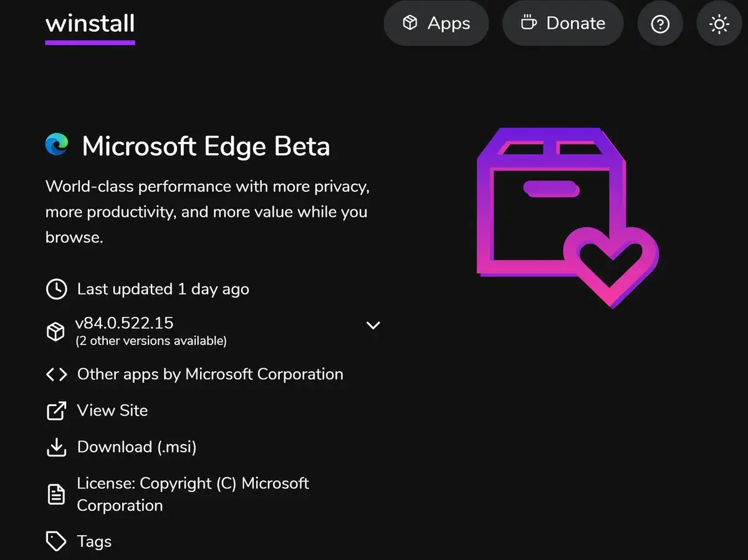Click the external link icon beside View Site

point(56,411)
